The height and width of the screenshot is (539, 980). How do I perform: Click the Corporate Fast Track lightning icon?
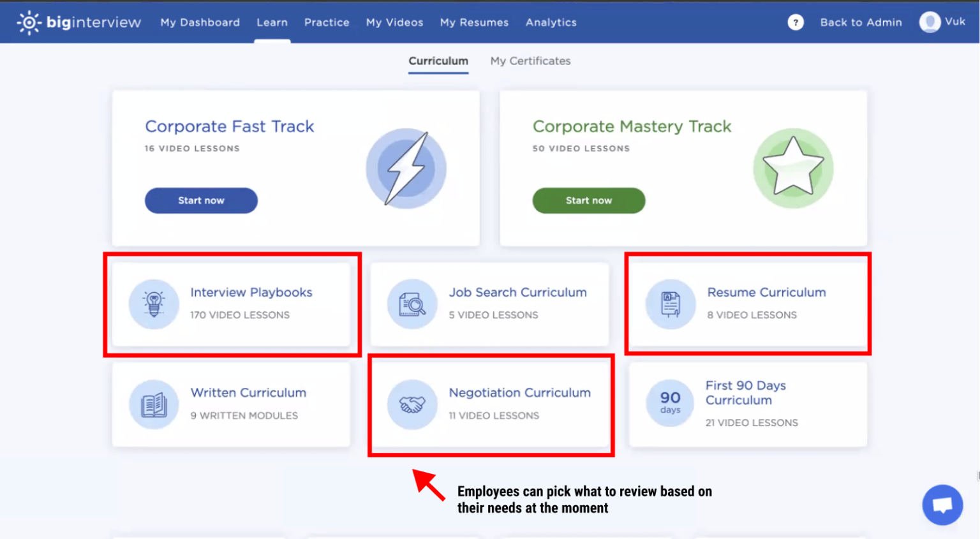tap(406, 168)
